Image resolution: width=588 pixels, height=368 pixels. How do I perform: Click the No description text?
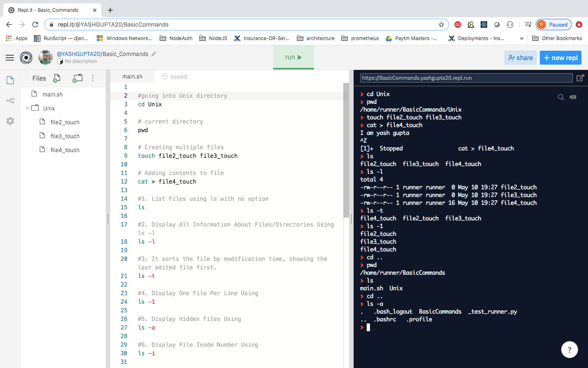(x=81, y=61)
